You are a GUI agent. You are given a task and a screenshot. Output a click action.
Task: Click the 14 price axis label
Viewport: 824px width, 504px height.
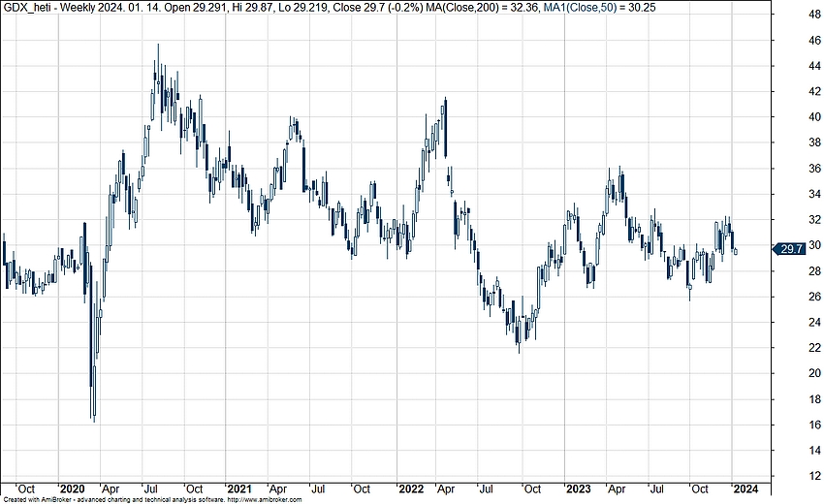pos(814,451)
